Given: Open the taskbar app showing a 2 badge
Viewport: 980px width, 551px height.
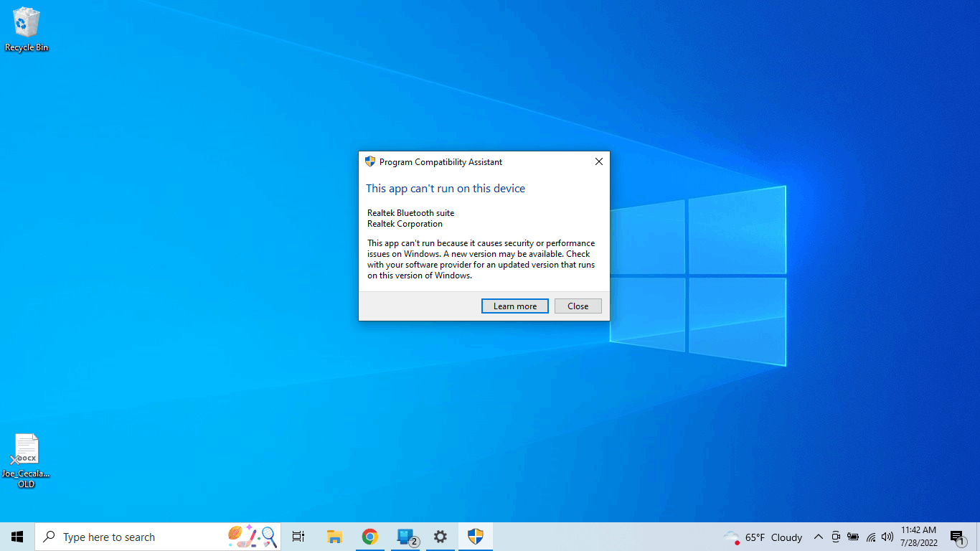Looking at the screenshot, I should tap(404, 536).
